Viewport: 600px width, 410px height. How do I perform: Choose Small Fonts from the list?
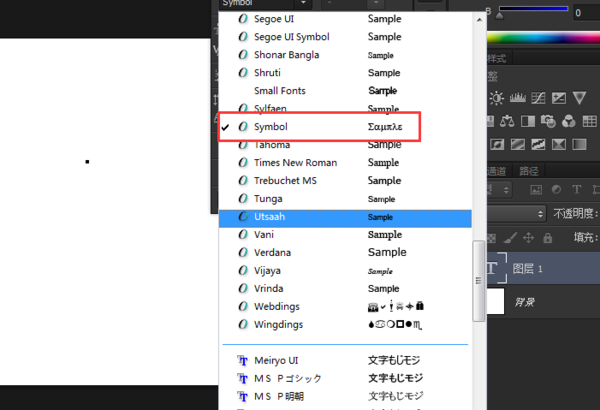tap(345, 91)
